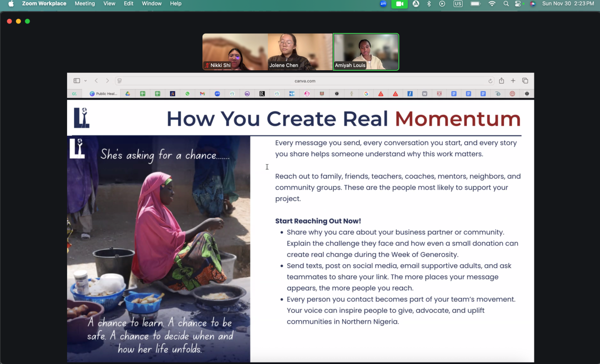Screen dimensions: 600x364
Task: Click the paragraph starting Every message you send
Action: tap(396, 149)
